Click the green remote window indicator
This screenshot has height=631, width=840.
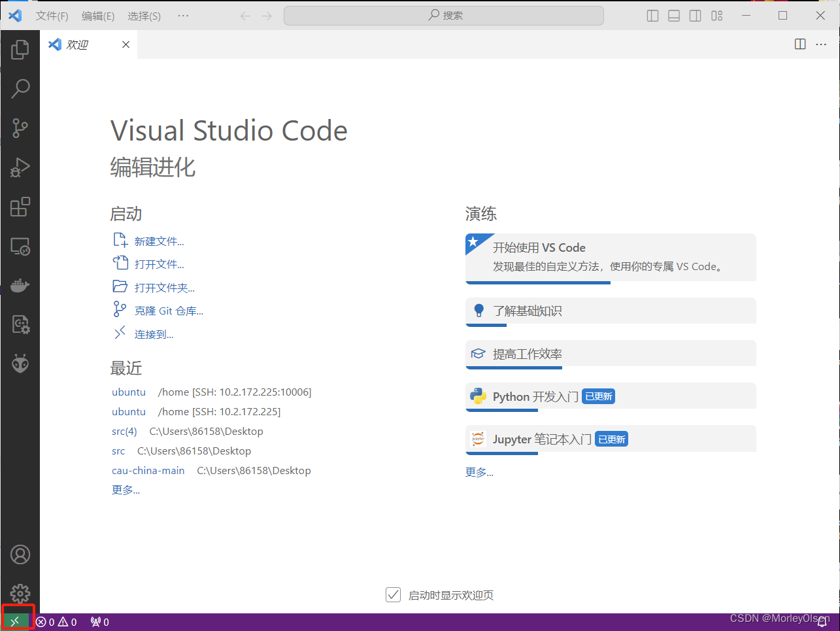16,622
